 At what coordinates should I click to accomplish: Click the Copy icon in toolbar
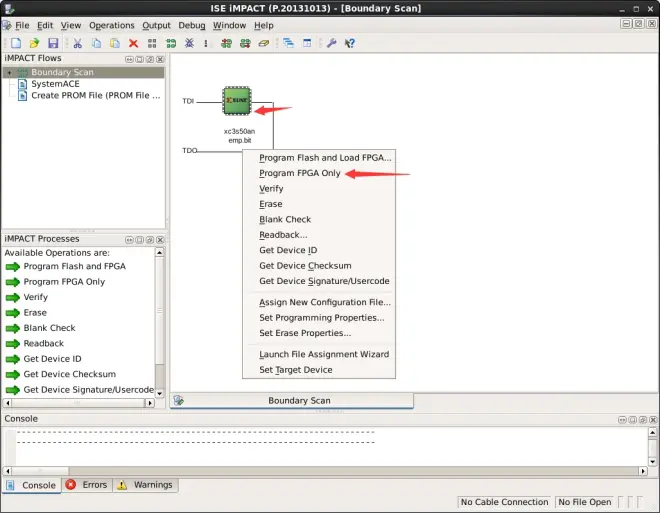pos(96,43)
